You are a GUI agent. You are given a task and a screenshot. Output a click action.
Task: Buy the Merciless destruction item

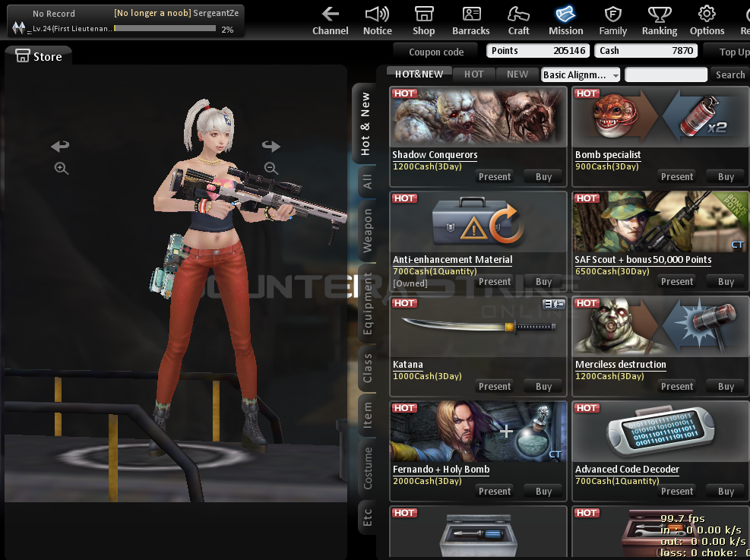point(726,387)
